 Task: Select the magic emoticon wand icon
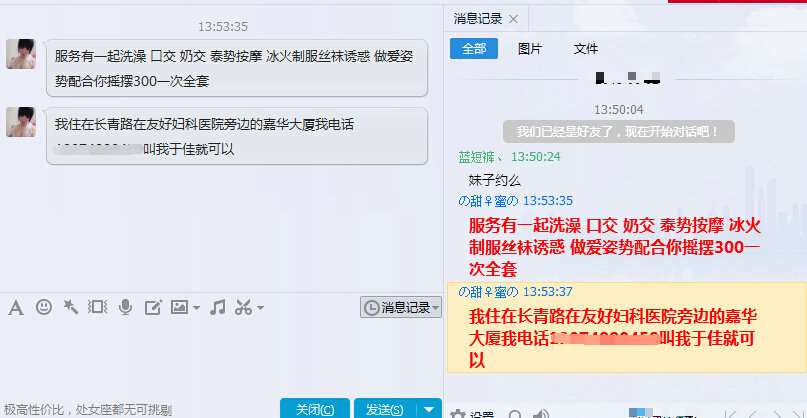pyautogui.click(x=71, y=307)
